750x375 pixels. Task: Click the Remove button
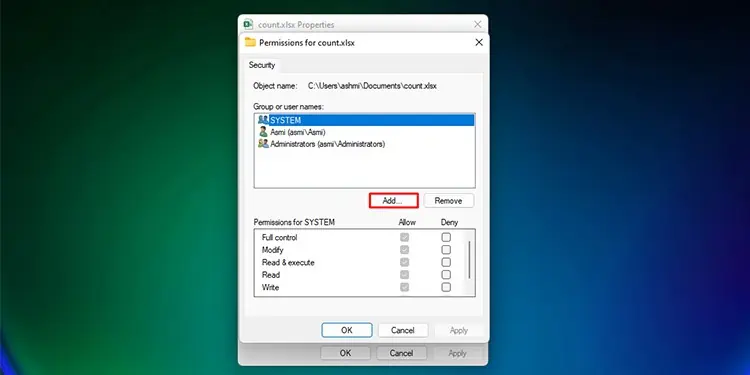[448, 201]
